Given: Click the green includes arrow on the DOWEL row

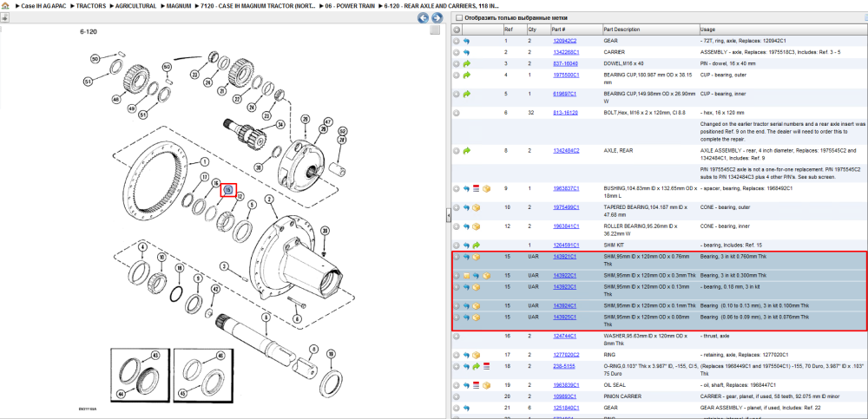Looking at the screenshot, I should (466, 63).
